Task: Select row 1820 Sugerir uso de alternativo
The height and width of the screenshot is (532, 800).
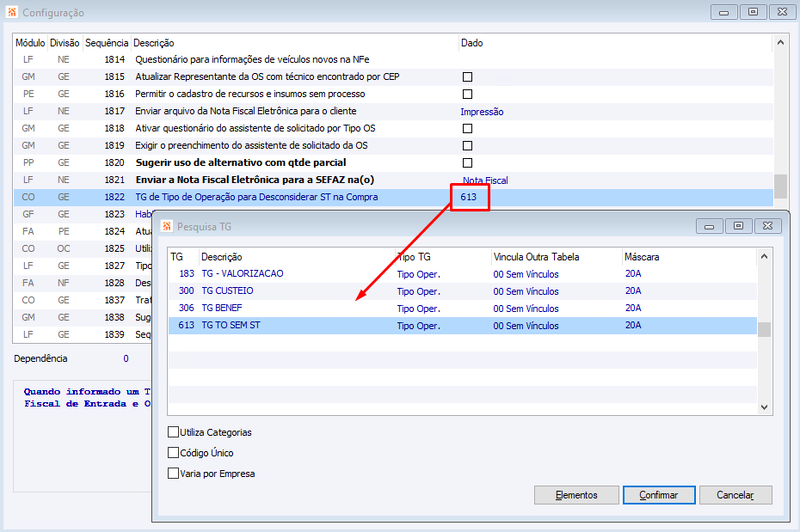Action: (x=393, y=163)
